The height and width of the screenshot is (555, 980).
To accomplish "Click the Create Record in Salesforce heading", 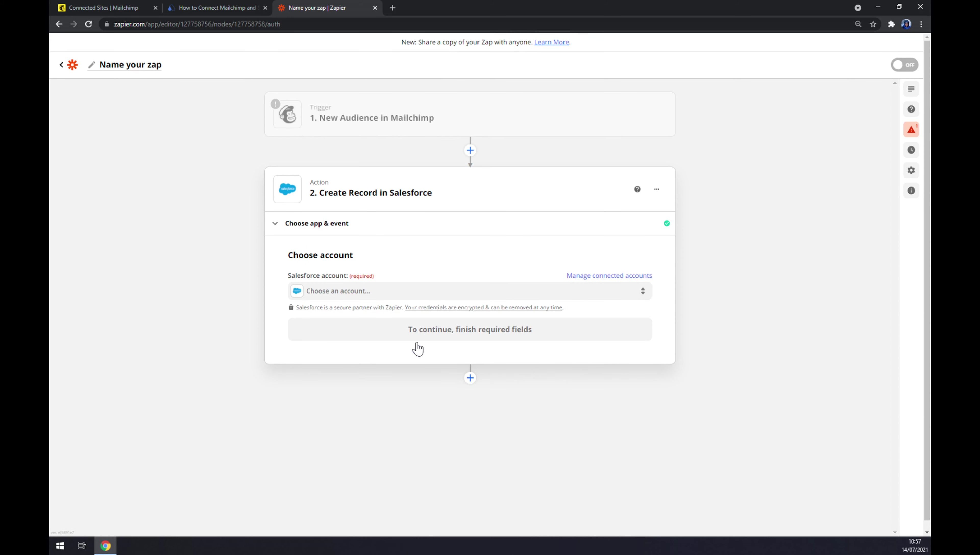I will point(371,193).
